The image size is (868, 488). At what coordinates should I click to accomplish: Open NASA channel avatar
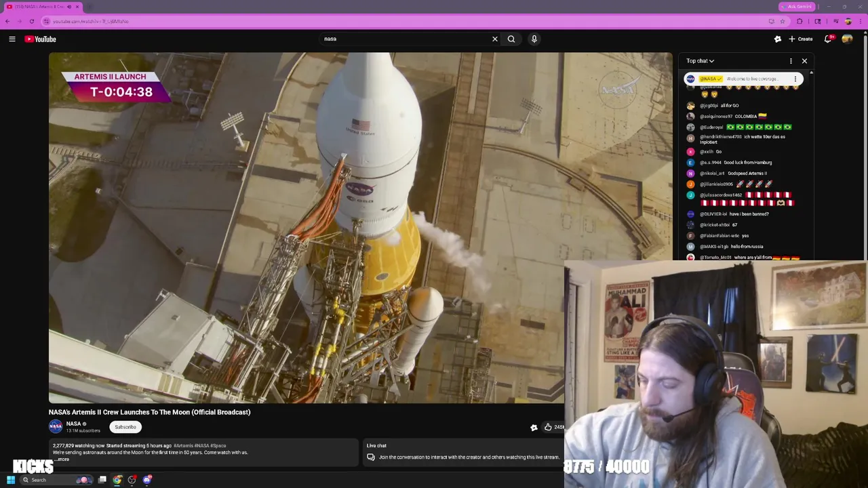point(56,426)
